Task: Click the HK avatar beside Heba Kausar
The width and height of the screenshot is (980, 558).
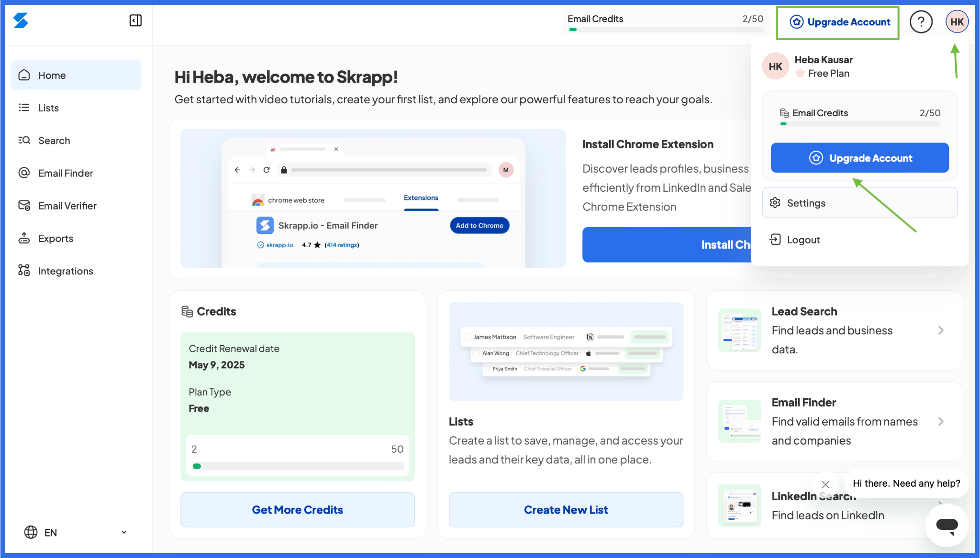Action: pyautogui.click(x=776, y=66)
